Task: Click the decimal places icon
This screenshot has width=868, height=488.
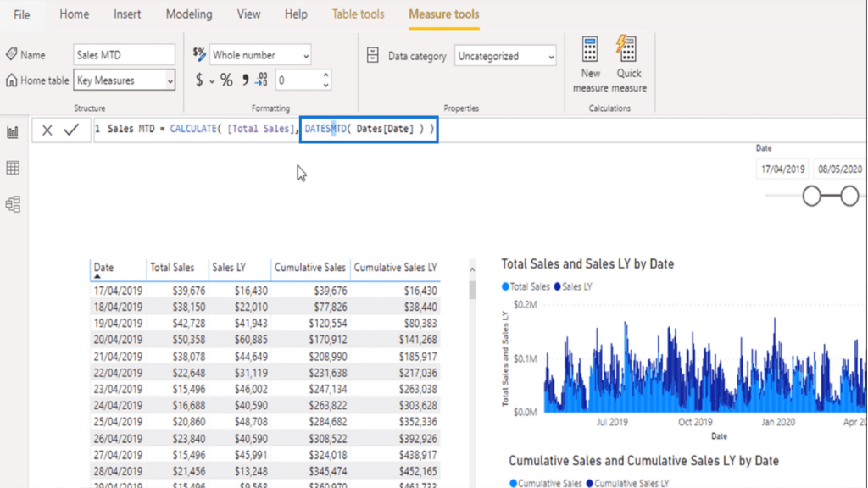Action: tap(261, 80)
